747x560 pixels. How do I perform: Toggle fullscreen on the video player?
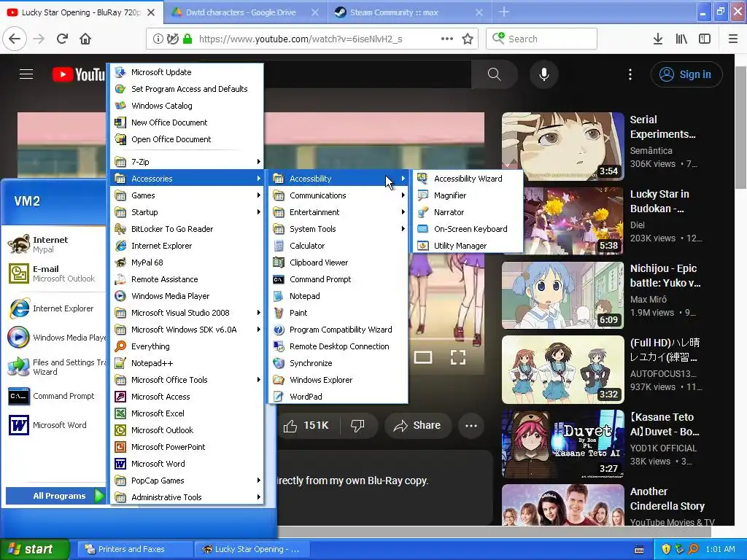point(458,357)
